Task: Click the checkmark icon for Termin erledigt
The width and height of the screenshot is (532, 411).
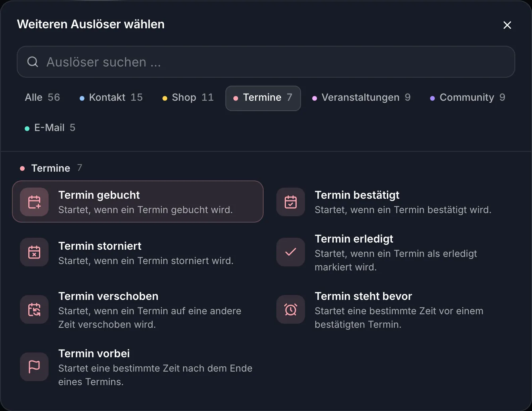Action: [x=291, y=252]
